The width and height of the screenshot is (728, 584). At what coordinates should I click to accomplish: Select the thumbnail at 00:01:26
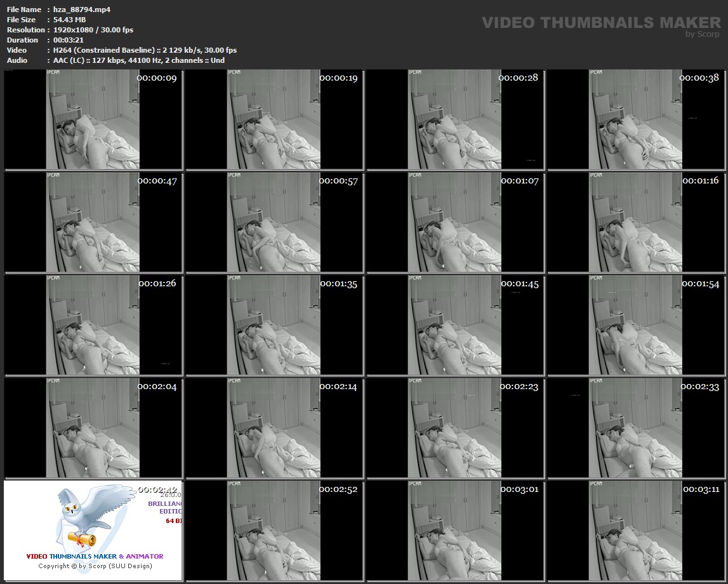click(93, 325)
